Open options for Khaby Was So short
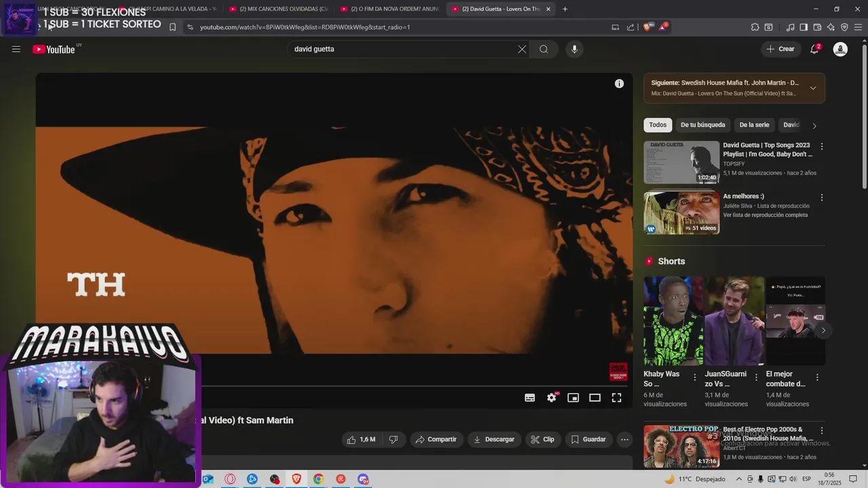Screen dimensions: 868x488 [x=694, y=378]
